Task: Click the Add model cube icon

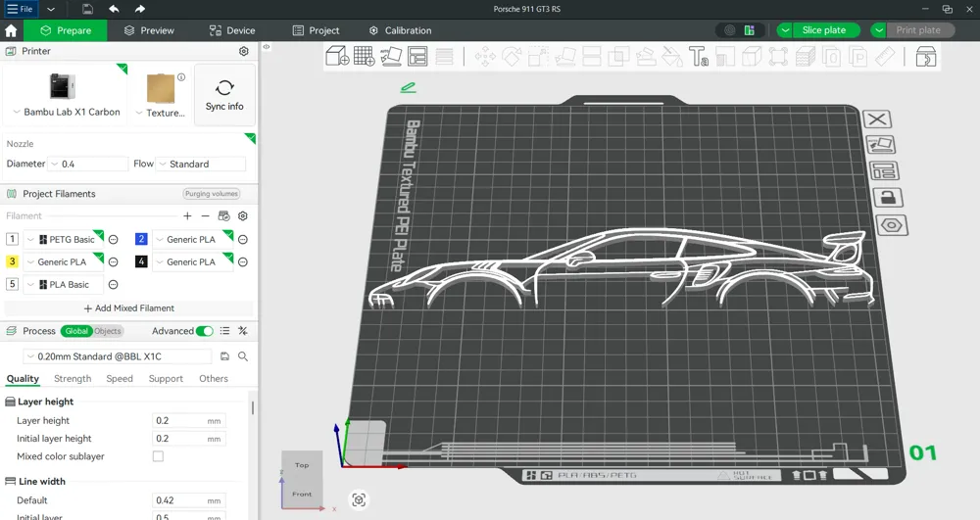Action: pyautogui.click(x=337, y=56)
